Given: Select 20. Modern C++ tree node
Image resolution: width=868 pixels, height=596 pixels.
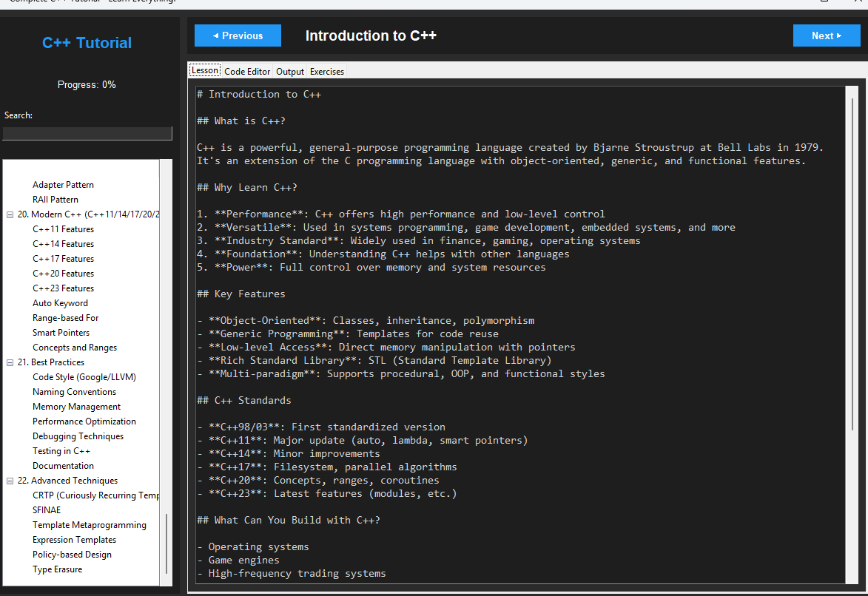Looking at the screenshot, I should click(x=88, y=214).
